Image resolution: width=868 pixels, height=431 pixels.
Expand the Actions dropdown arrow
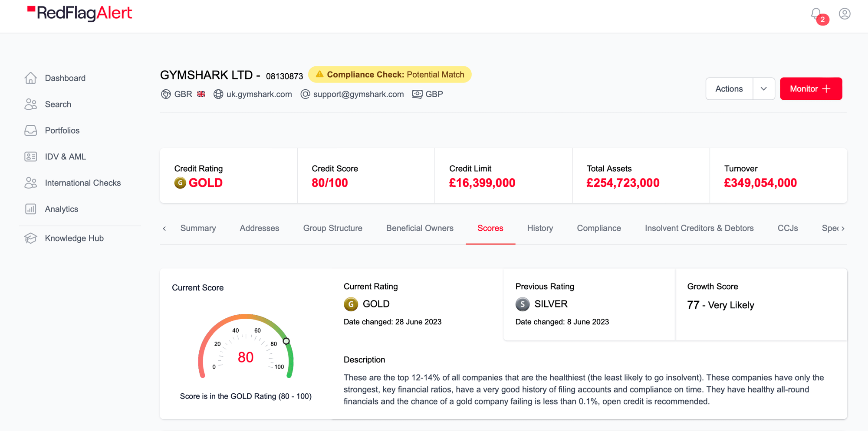pyautogui.click(x=764, y=89)
